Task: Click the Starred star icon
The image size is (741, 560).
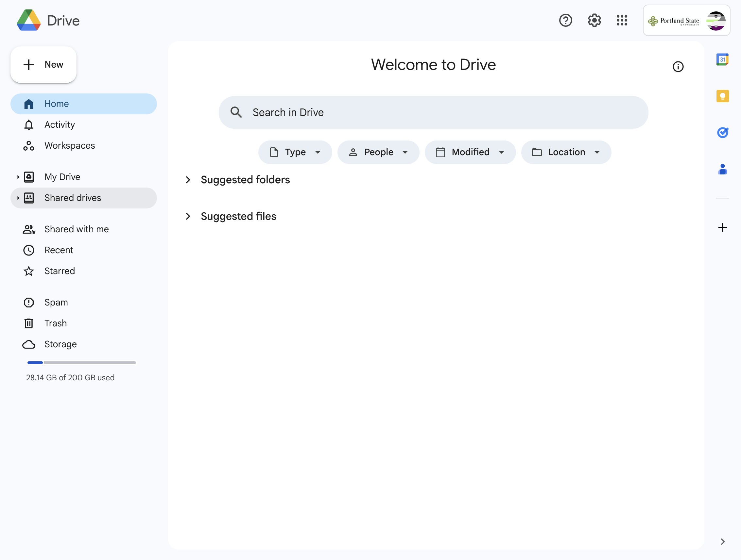Action: click(29, 271)
